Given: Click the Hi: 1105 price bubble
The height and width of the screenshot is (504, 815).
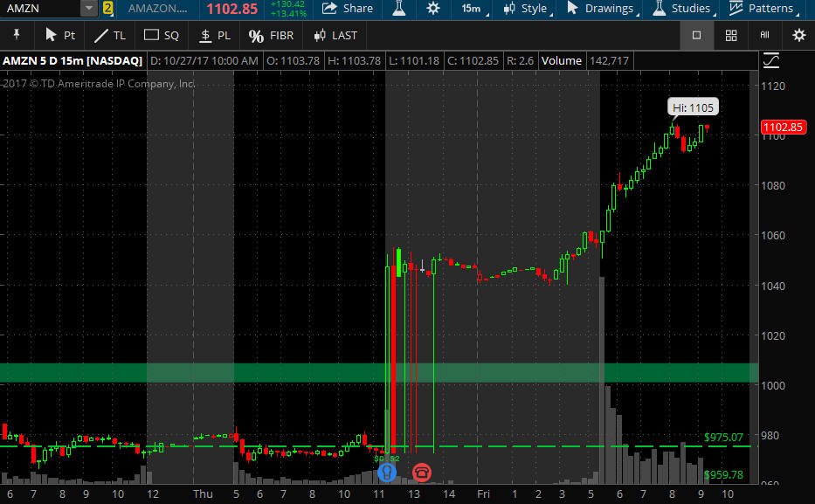Looking at the screenshot, I should (693, 107).
